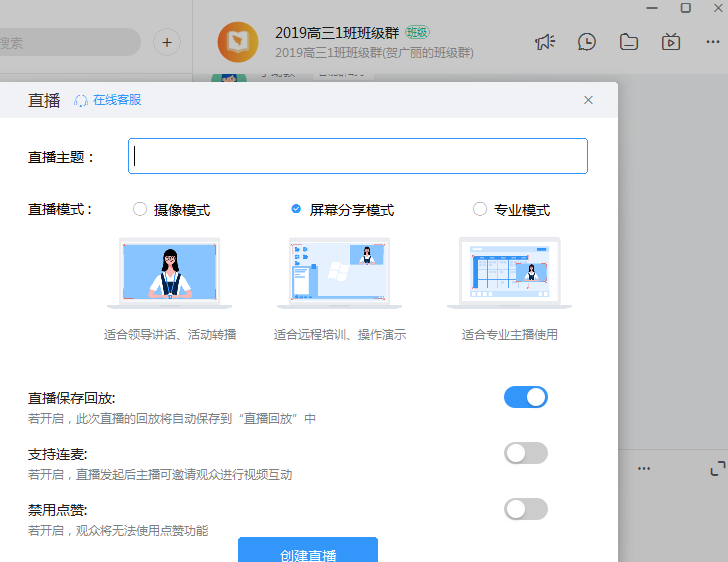
Task: Click the professional mode laptop illustration
Action: [x=509, y=273]
